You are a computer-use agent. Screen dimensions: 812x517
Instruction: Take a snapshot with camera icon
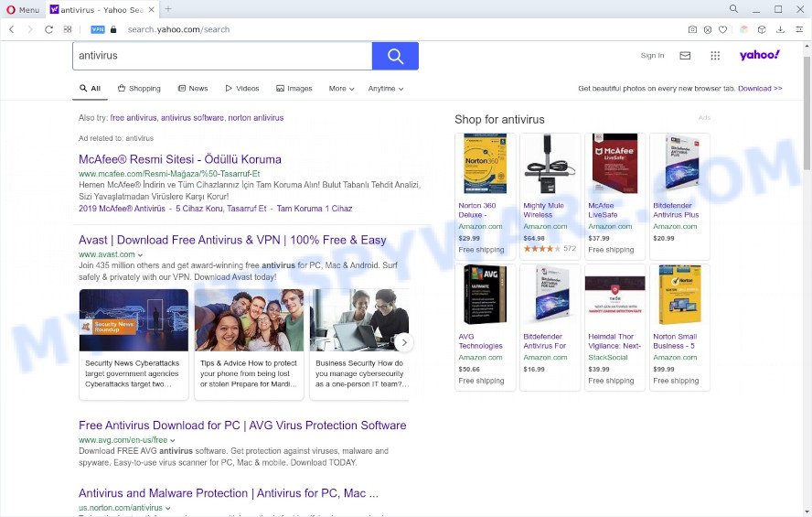[x=692, y=29]
